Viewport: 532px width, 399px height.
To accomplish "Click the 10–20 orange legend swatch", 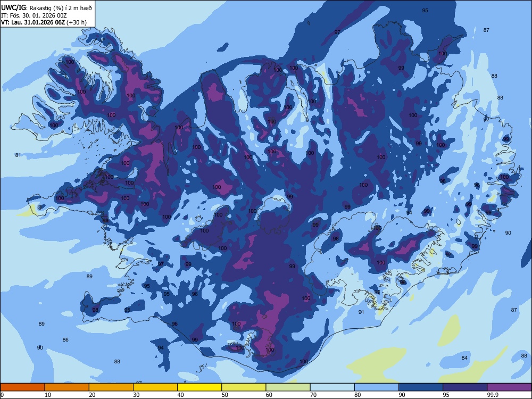I will pos(67,387).
